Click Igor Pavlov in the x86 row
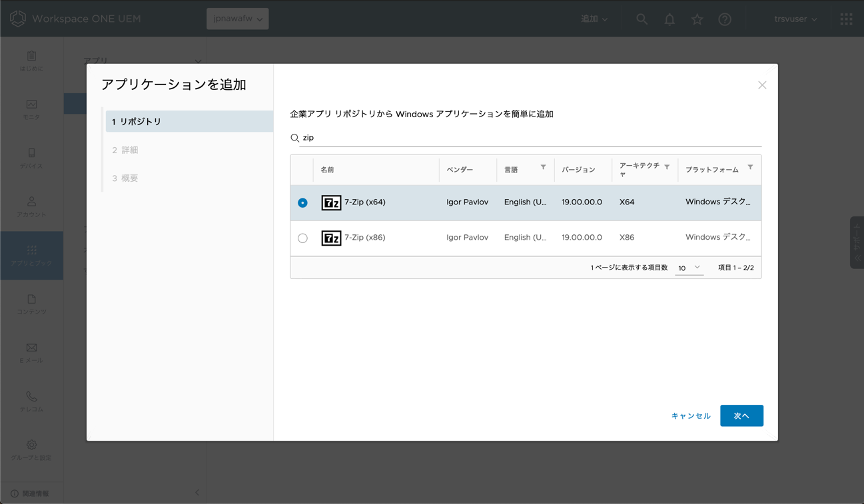The height and width of the screenshot is (504, 864). (x=467, y=238)
